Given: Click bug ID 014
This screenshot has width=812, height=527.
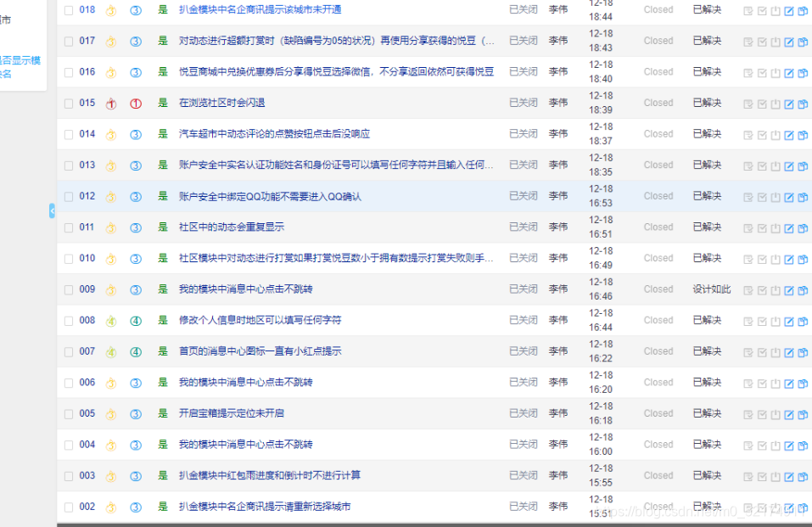Looking at the screenshot, I should click(x=87, y=134).
